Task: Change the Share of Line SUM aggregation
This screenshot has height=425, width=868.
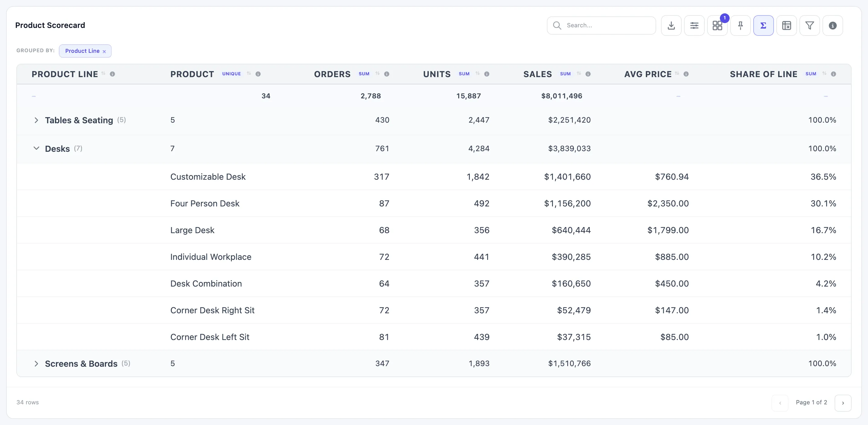Action: [x=811, y=74]
